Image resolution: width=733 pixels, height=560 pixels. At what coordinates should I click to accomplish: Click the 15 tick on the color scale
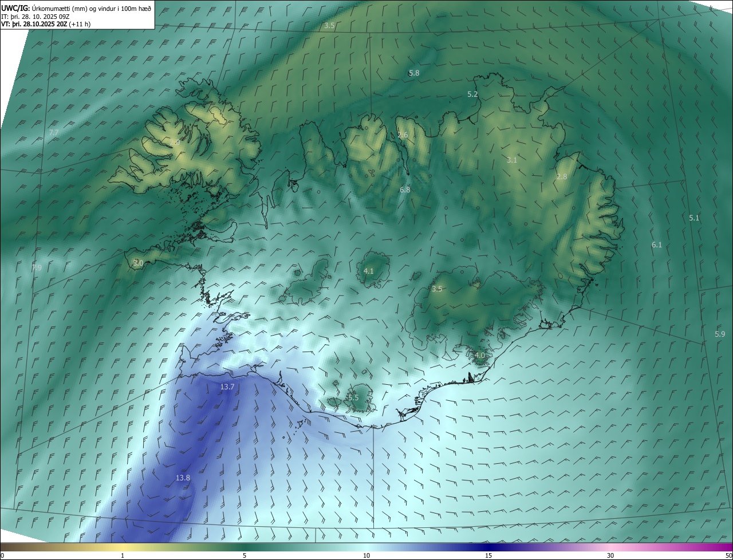tap(488, 555)
